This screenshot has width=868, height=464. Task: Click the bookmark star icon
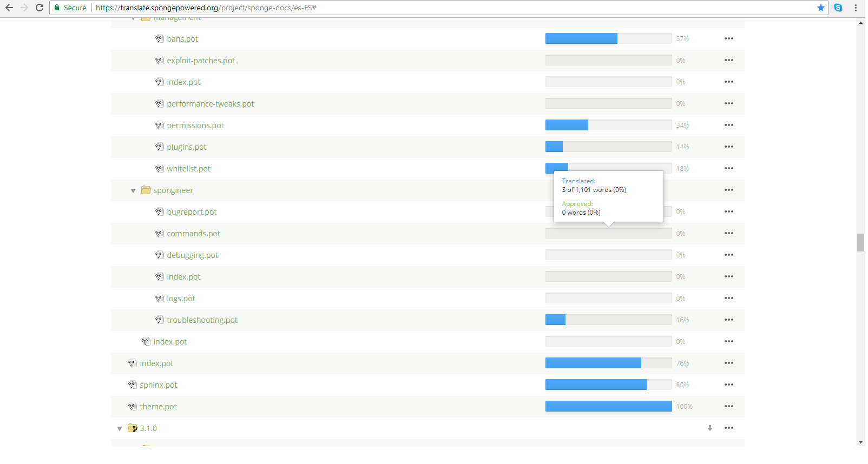[821, 8]
